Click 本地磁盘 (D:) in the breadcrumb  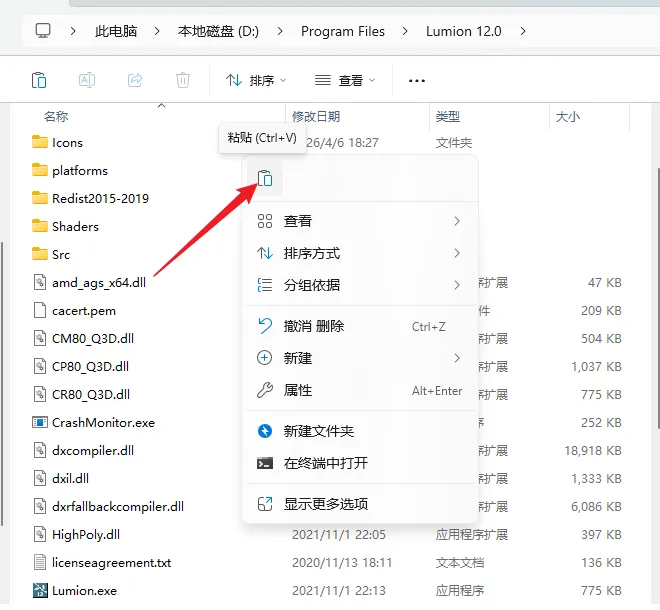point(218,31)
